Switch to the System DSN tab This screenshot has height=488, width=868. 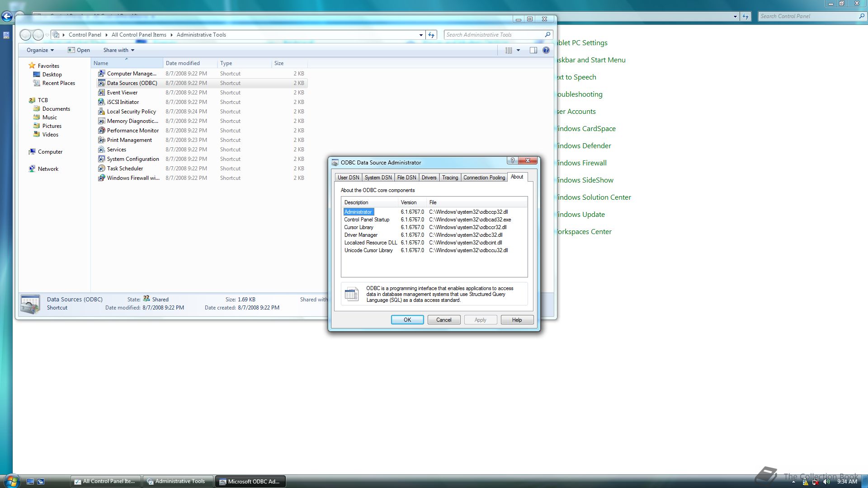coord(378,178)
